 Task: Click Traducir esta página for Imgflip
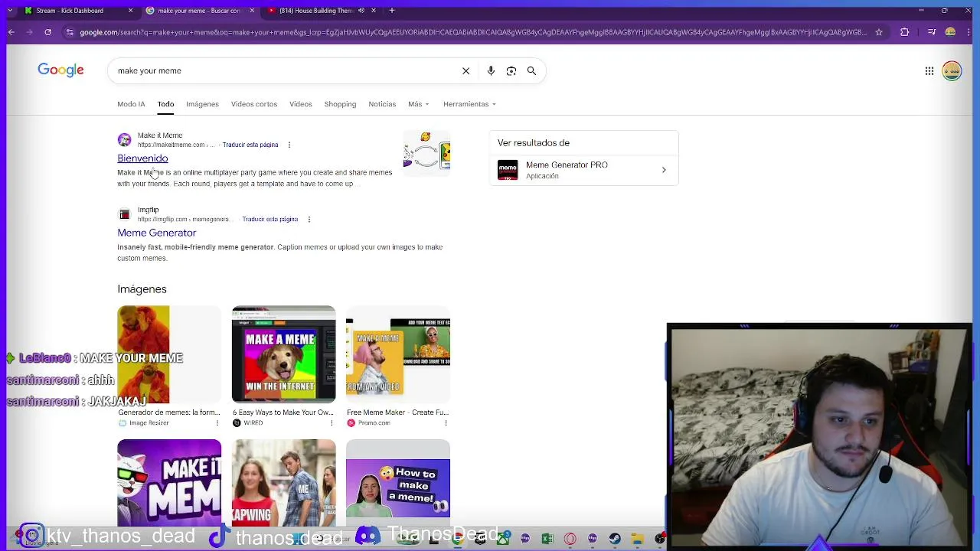(269, 220)
